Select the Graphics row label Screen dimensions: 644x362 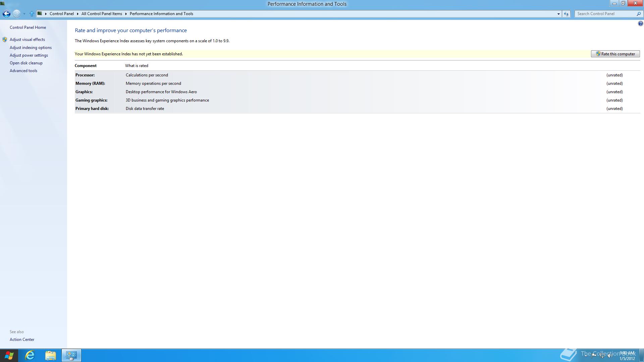[x=84, y=92]
